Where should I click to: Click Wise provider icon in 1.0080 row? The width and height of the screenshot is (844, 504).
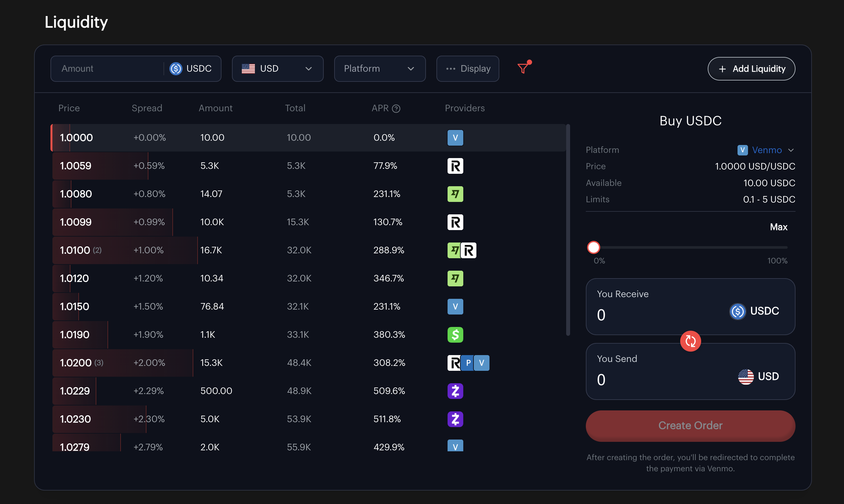click(x=455, y=194)
